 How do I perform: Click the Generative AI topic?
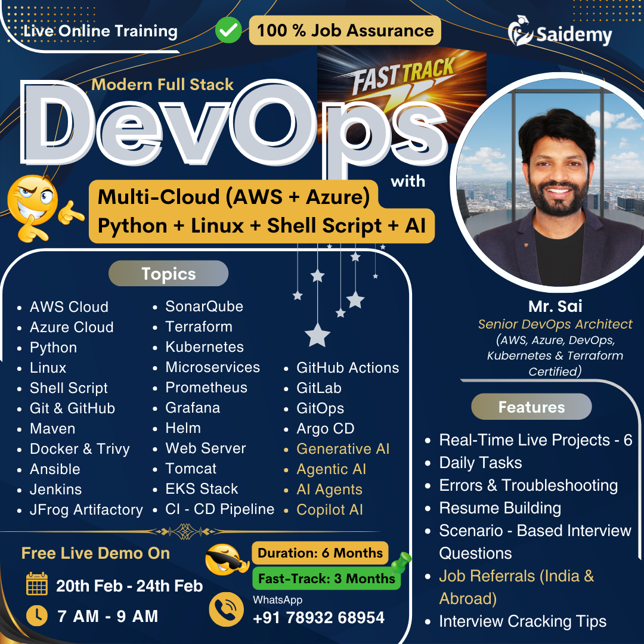pyautogui.click(x=343, y=448)
